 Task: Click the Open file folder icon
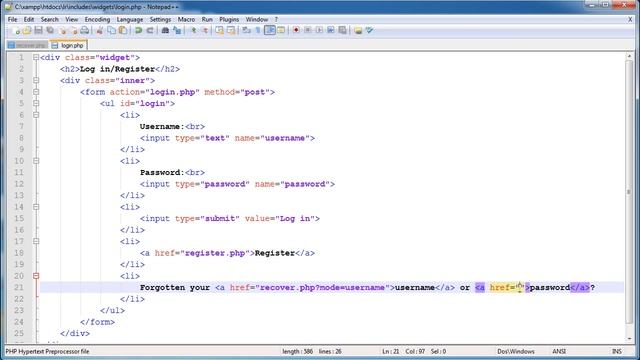(27, 31)
